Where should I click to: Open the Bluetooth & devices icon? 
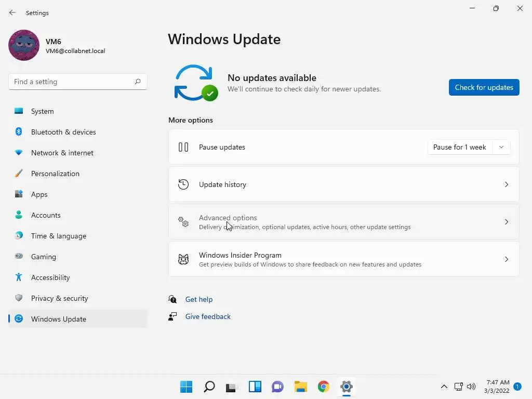pos(19,131)
